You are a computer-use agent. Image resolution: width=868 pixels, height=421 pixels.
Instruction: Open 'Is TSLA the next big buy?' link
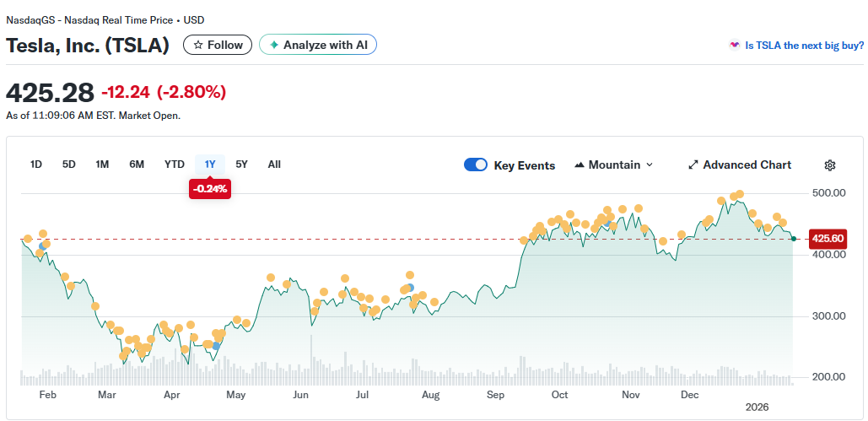click(805, 46)
